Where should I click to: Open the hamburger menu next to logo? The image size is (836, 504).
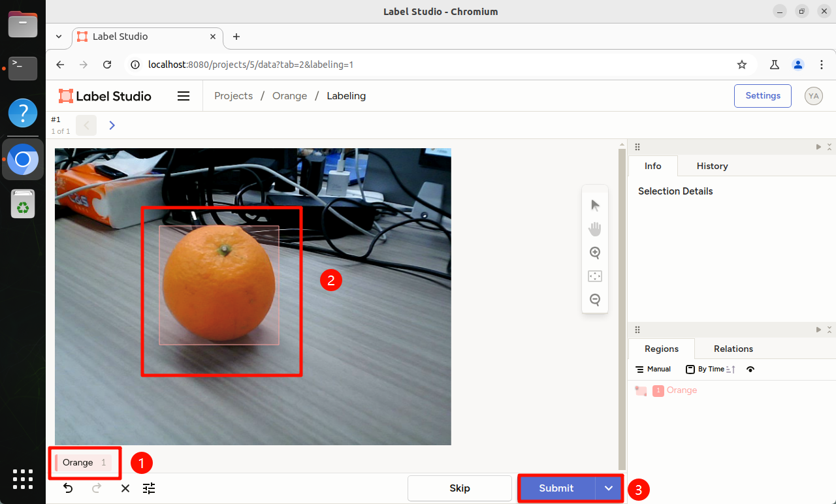pyautogui.click(x=184, y=96)
